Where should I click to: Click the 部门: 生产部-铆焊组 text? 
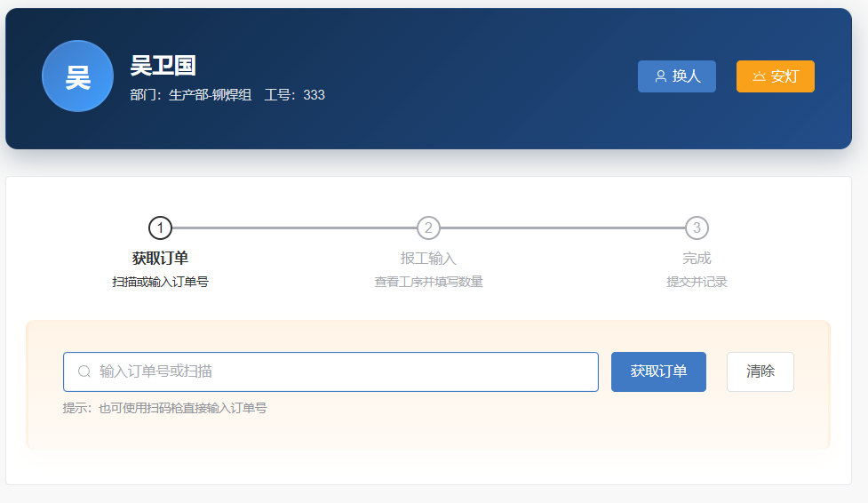pyautogui.click(x=190, y=94)
